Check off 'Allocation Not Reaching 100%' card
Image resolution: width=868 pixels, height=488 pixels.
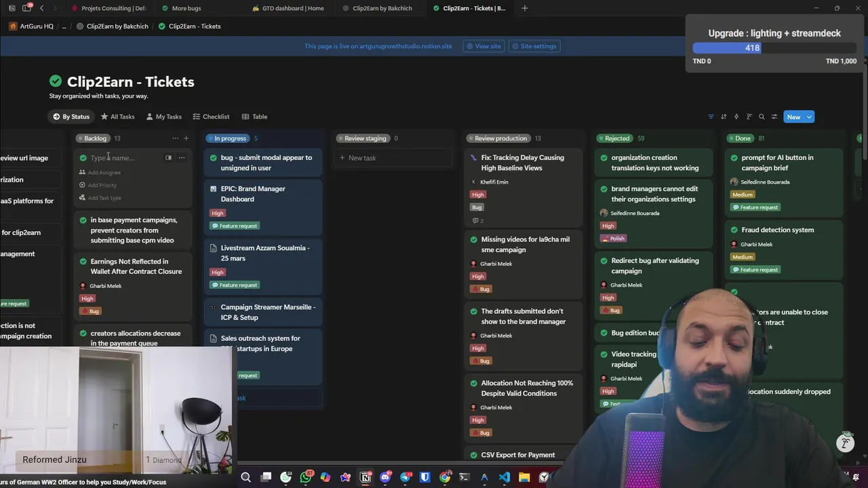[x=474, y=383]
